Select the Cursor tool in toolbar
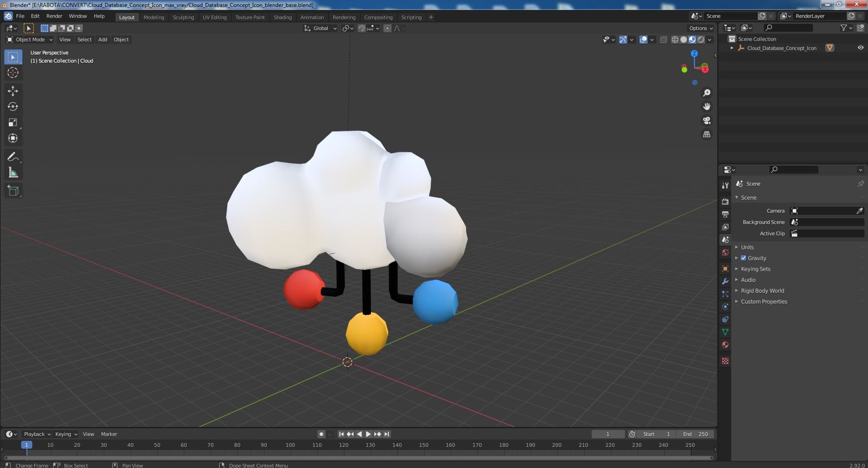 point(13,73)
